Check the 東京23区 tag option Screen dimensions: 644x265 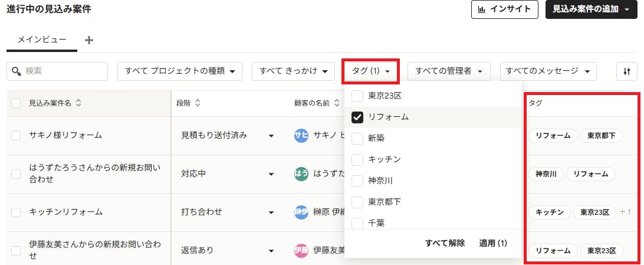click(x=357, y=96)
